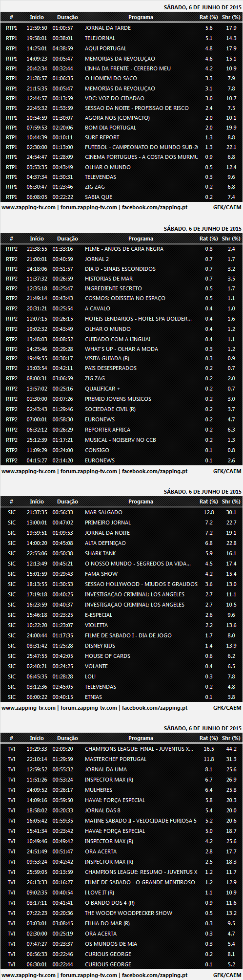Click 'Rat (%)' column header in RTP2 table
Image resolution: width=243 pixels, height=980 pixels.
tap(209, 239)
